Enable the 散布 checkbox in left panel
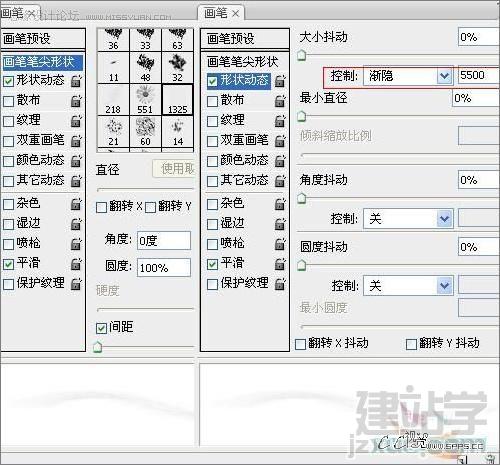 click(x=8, y=101)
